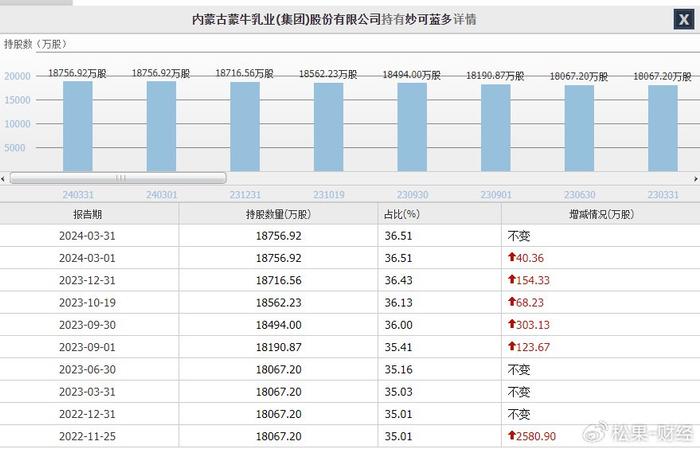This screenshot has width=700, height=449.
Task: Click the 230901 bar in chart
Action: [x=496, y=128]
